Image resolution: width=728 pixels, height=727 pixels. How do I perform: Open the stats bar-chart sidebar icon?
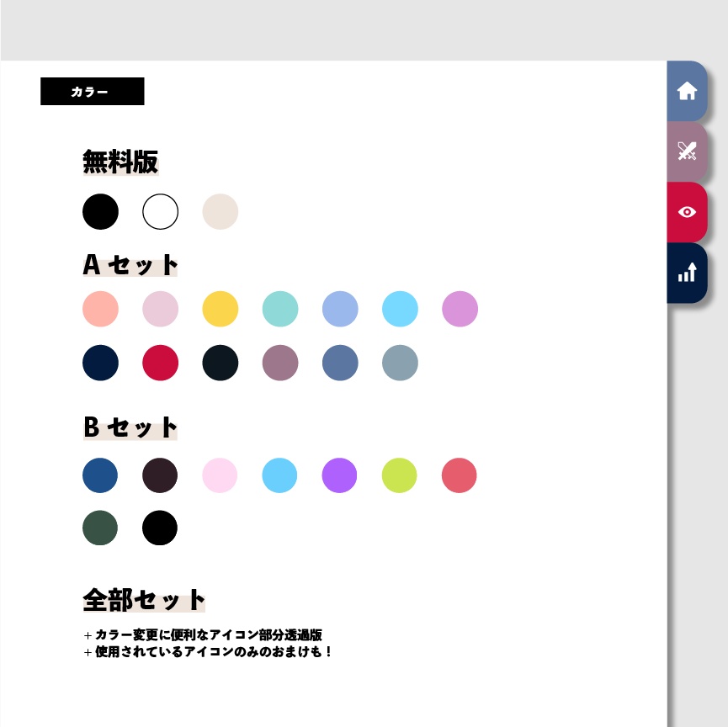tap(688, 273)
